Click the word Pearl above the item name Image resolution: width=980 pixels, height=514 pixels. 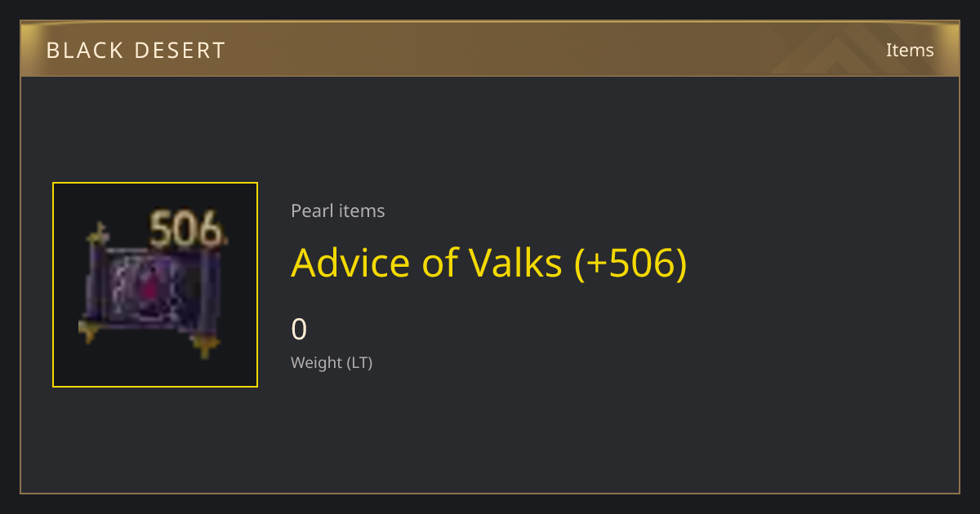(x=312, y=210)
